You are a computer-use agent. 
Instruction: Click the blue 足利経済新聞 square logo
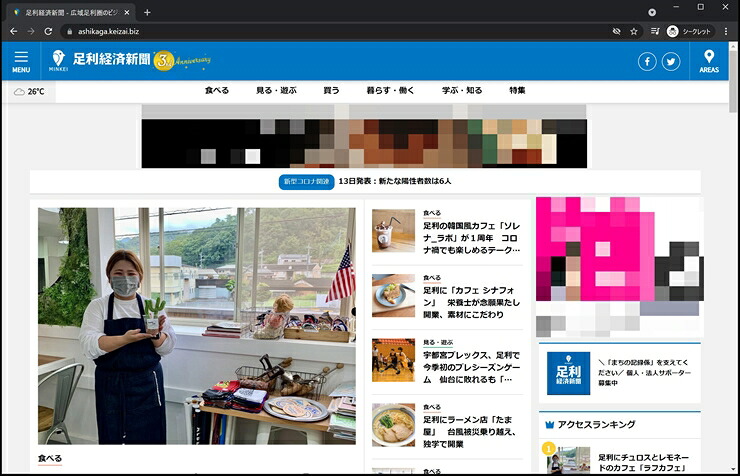pyautogui.click(x=568, y=373)
